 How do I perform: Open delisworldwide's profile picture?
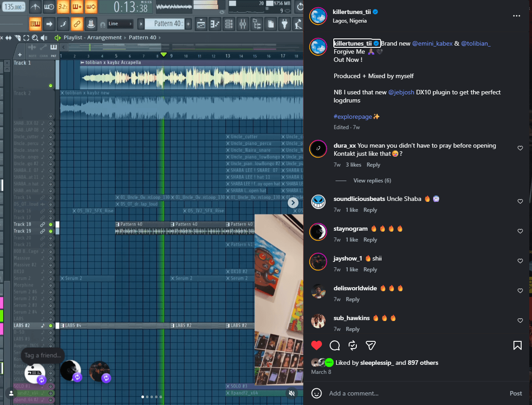pyautogui.click(x=318, y=291)
